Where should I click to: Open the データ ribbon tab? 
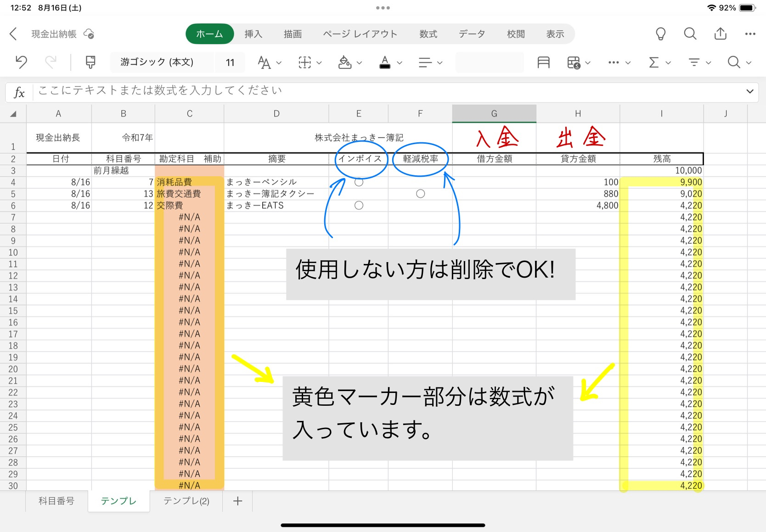pyautogui.click(x=472, y=34)
